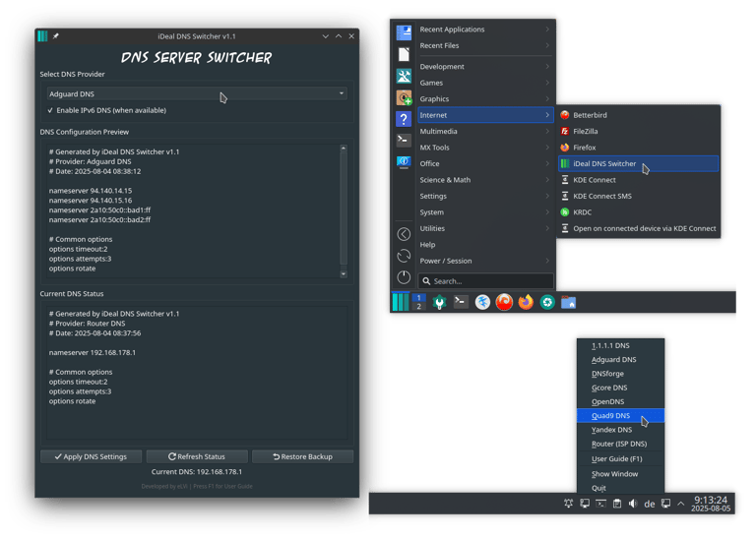Toggle Enable IPv6 DNS checkbox
The image size is (756, 539).
[x=107, y=110]
